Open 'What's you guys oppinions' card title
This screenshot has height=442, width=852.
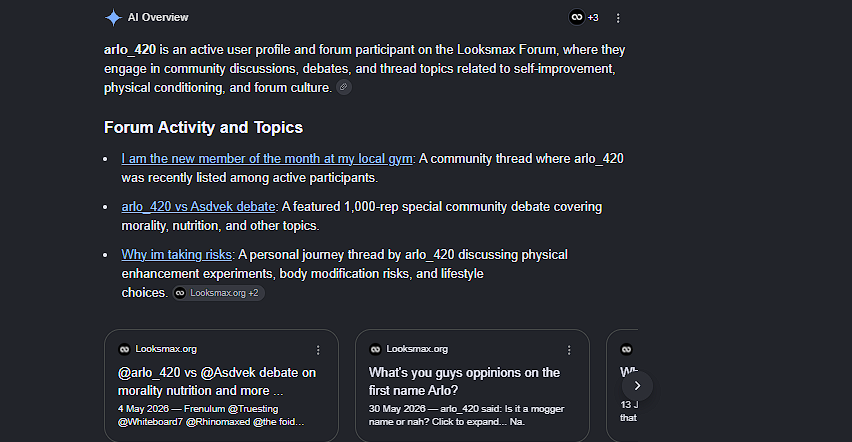coord(464,382)
